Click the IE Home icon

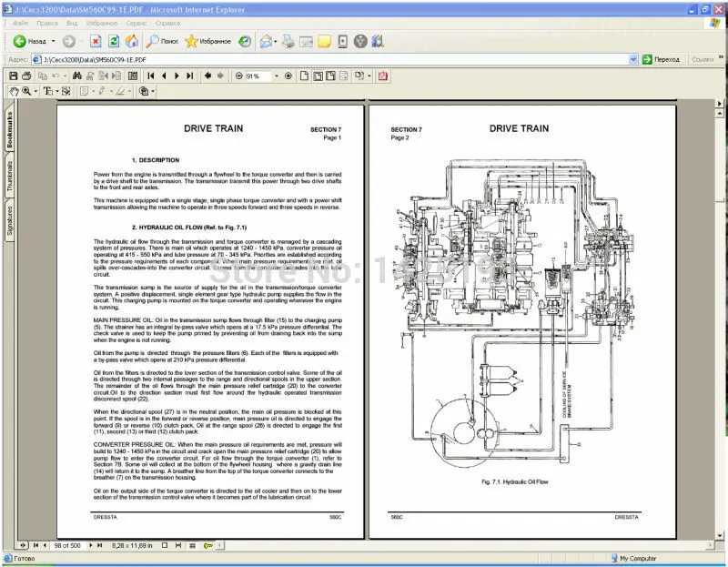(x=132, y=41)
